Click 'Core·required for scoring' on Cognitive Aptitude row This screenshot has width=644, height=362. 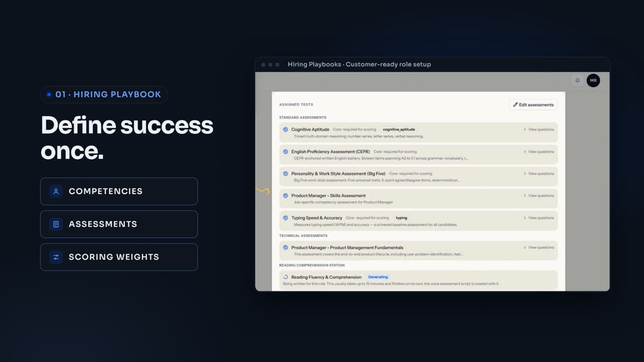pyautogui.click(x=355, y=129)
